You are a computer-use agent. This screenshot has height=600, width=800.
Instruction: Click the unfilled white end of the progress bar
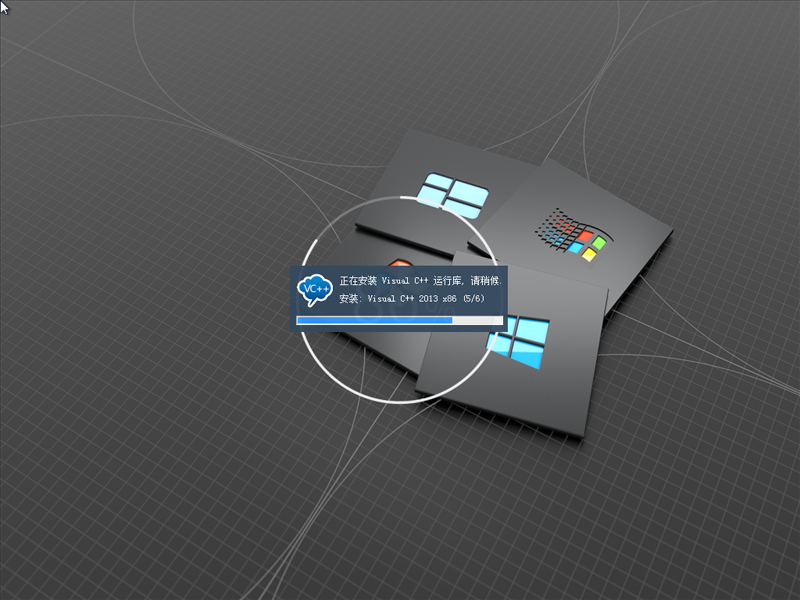coord(478,320)
